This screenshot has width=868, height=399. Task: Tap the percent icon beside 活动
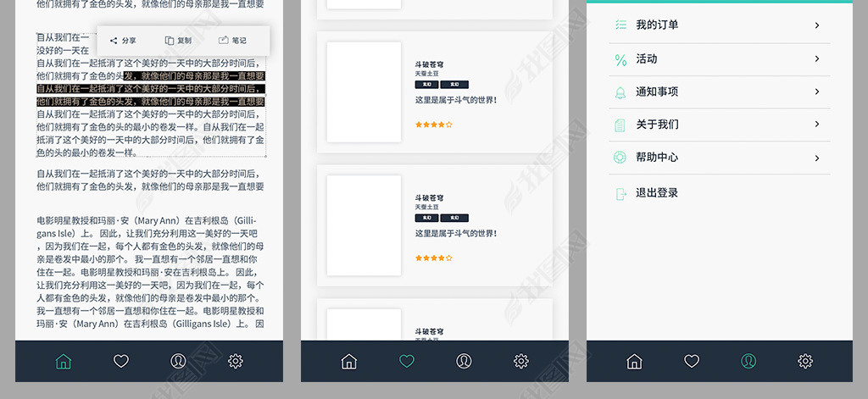[620, 59]
